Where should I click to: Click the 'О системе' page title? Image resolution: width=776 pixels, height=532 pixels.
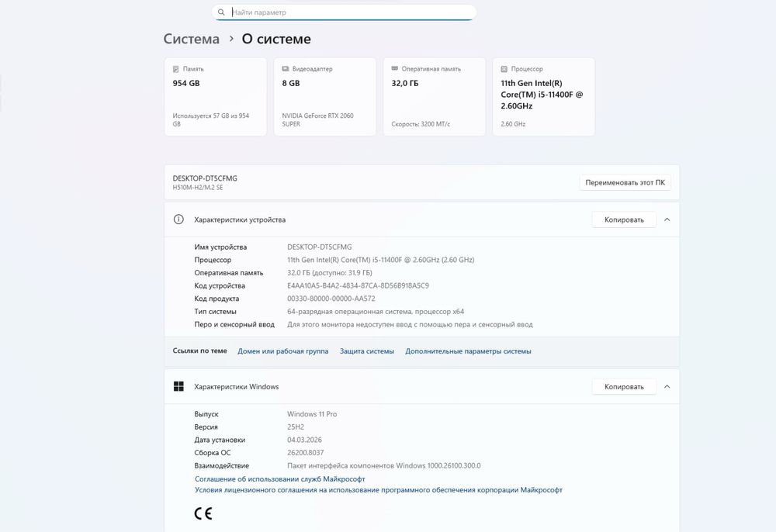276,39
